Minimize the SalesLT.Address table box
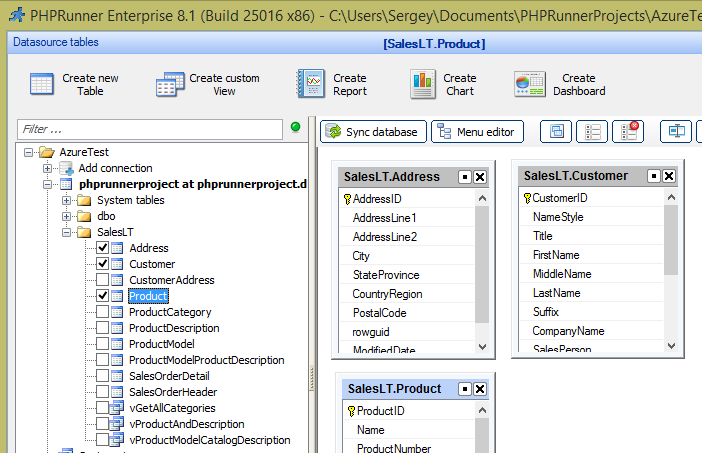The height and width of the screenshot is (453, 702). click(465, 177)
